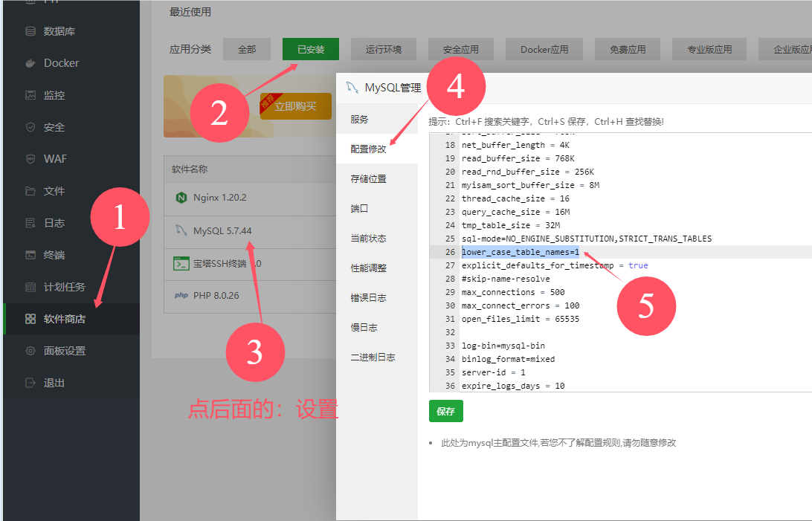
Task: Click MySQL dolphin icon in dialog title
Action: (352, 88)
